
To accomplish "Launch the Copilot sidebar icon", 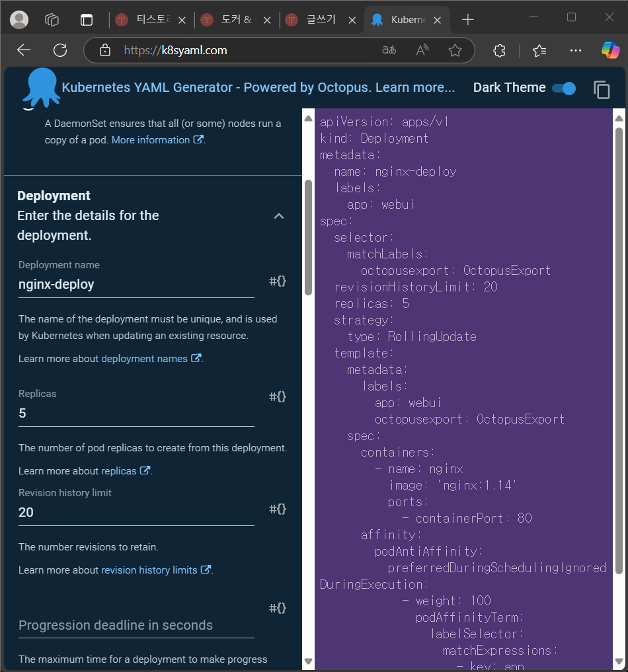I will [610, 50].
